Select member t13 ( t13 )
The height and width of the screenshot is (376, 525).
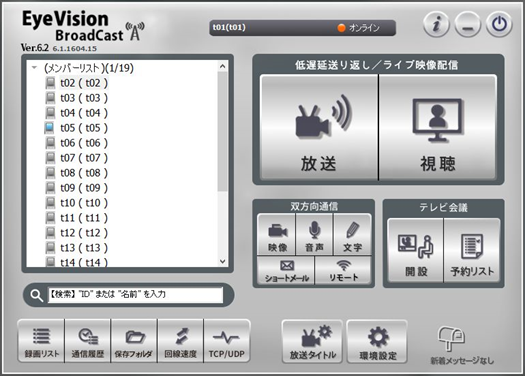(x=84, y=248)
